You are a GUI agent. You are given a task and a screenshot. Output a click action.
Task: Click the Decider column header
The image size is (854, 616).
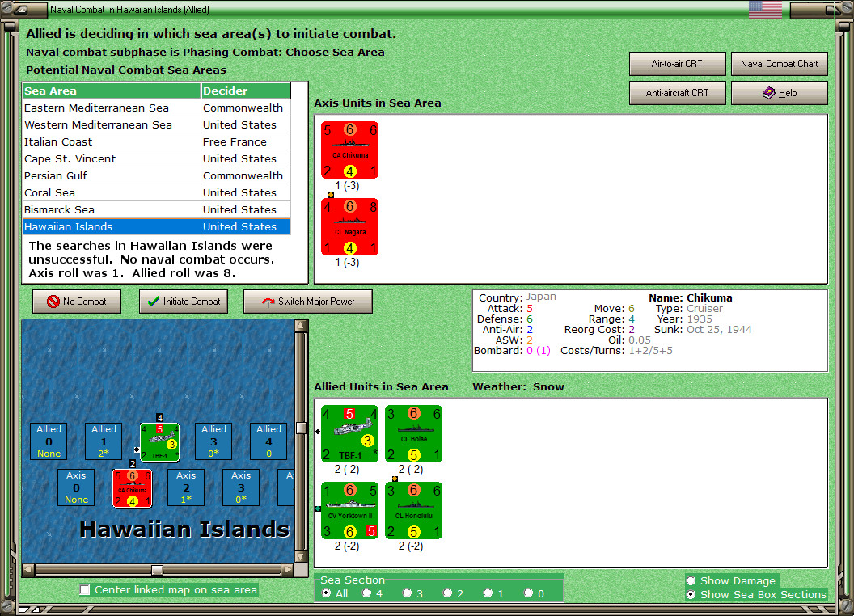(246, 91)
